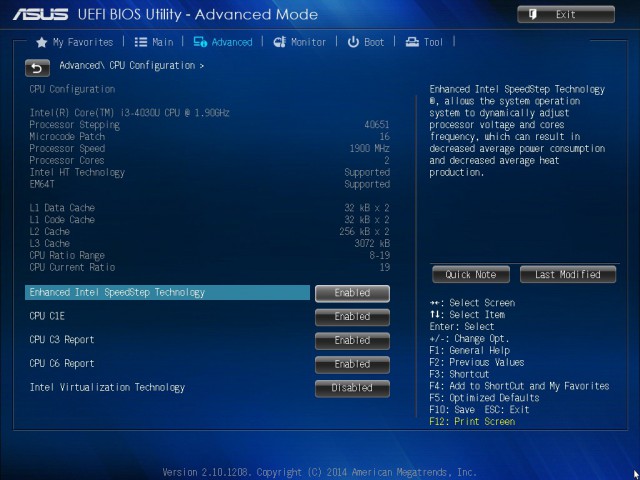Click the Intel HT Technology row label
The width and height of the screenshot is (640, 480).
[77, 173]
